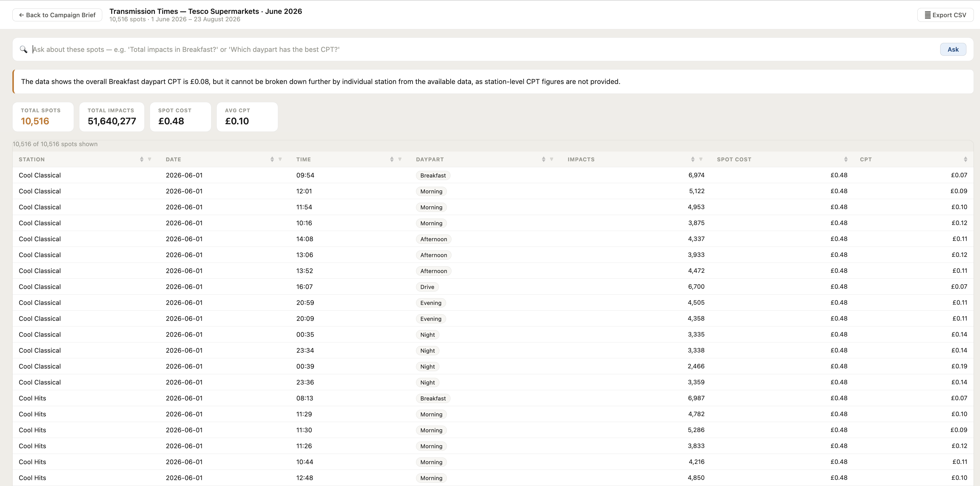This screenshot has height=486, width=980.
Task: Click the time cell 11:29
Action: pos(304,414)
